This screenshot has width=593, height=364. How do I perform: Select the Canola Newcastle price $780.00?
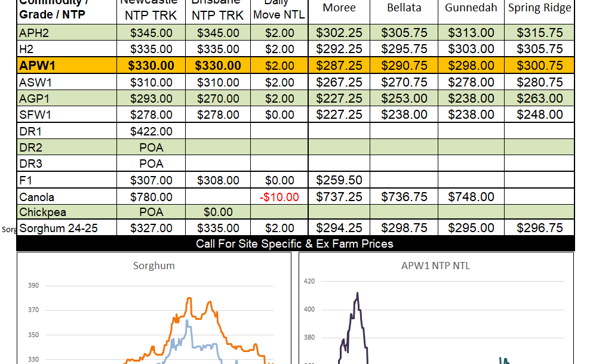pyautogui.click(x=151, y=197)
